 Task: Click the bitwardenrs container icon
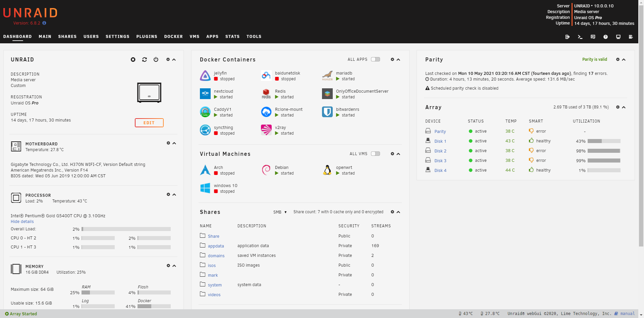coord(327,112)
